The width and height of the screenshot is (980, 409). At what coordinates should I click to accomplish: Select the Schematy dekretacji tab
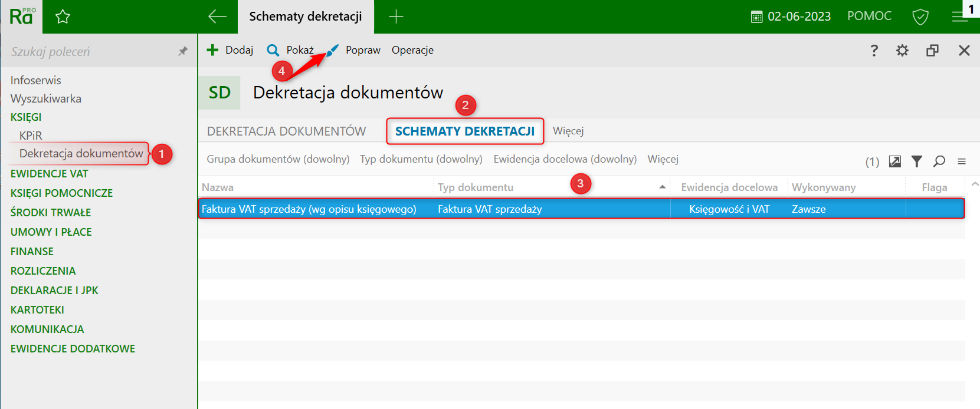(465, 131)
